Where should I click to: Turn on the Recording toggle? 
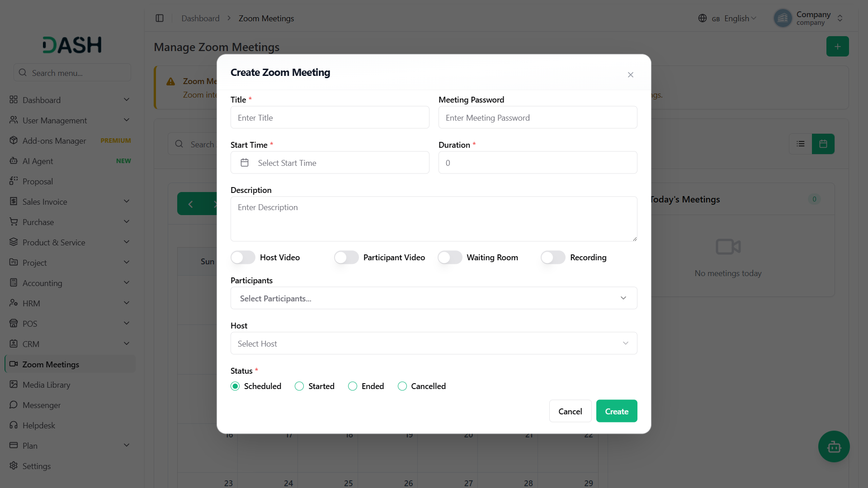tap(553, 257)
